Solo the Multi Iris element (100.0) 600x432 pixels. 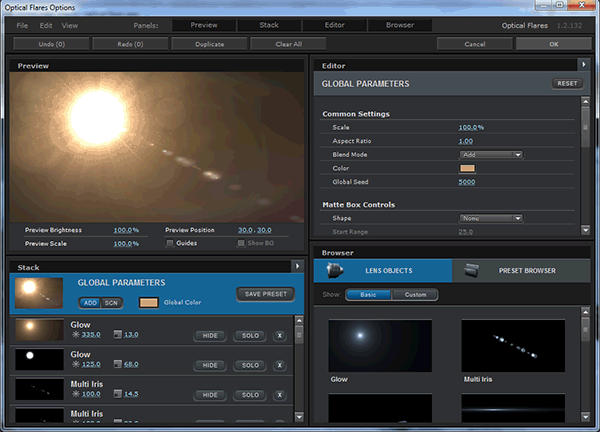250,395
